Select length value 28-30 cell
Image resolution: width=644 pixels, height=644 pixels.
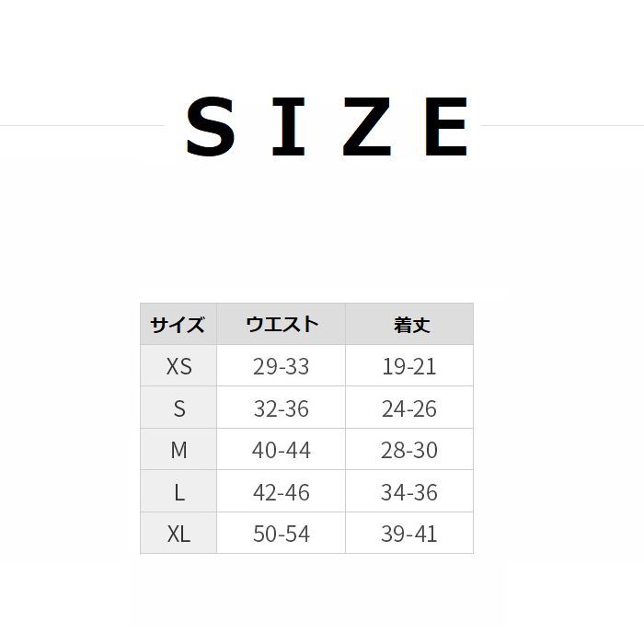409,449
